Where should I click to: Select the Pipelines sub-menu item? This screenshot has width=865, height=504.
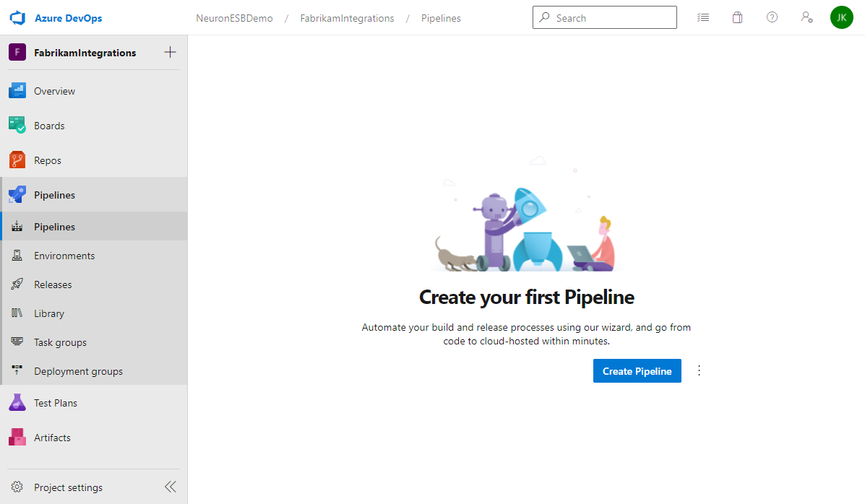[94, 227]
